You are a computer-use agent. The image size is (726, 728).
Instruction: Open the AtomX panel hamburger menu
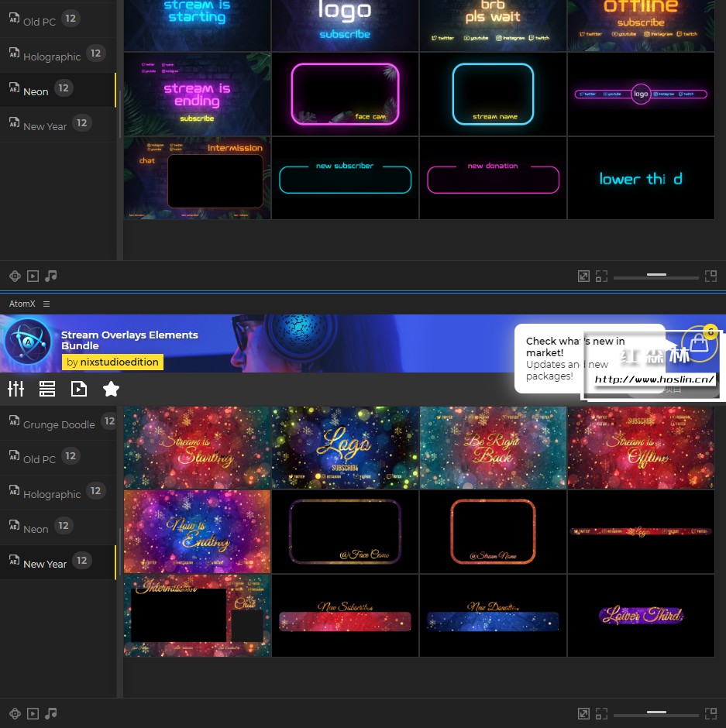point(46,304)
